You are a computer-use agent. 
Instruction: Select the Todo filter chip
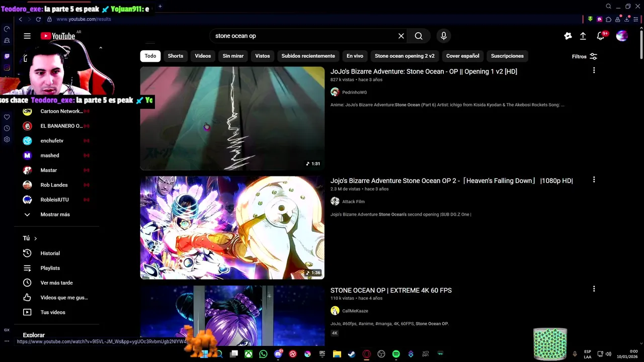[x=150, y=56]
